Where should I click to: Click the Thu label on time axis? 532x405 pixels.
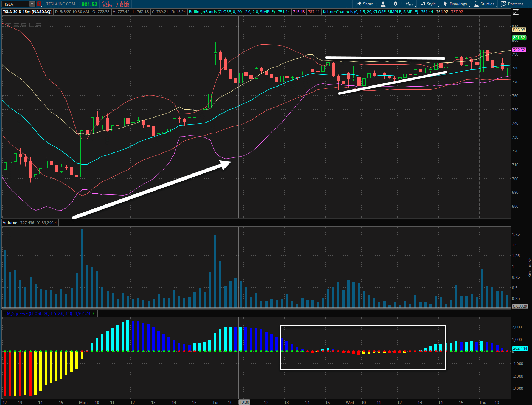pos(482,403)
